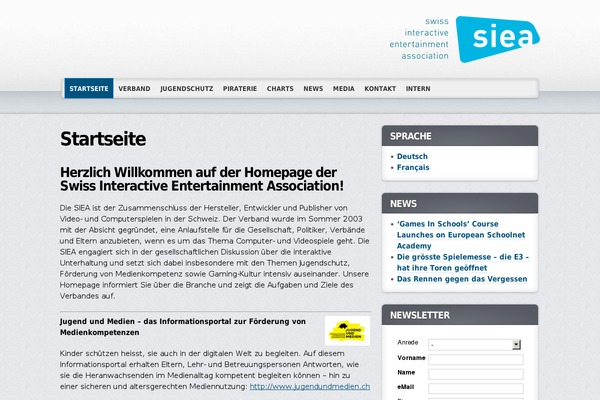Open the Jugendschutz menu item
Image resolution: width=600 pixels, height=400 pixels.
pyautogui.click(x=187, y=88)
